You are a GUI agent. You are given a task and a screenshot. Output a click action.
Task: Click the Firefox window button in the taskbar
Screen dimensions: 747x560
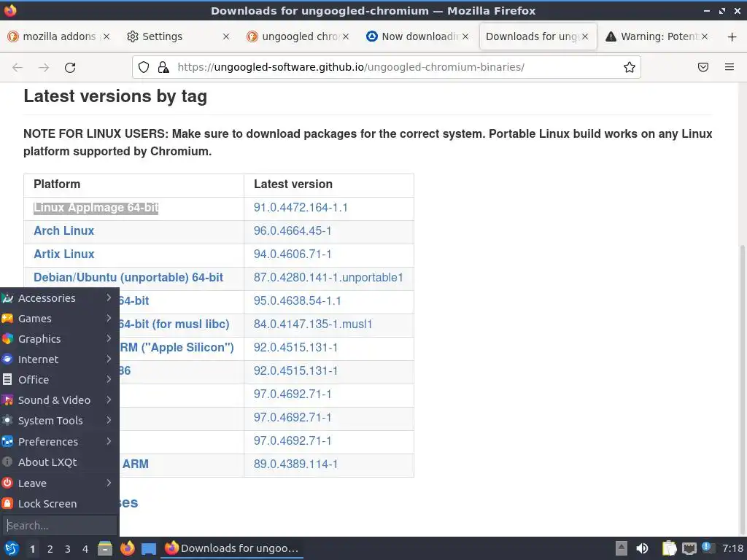point(232,548)
